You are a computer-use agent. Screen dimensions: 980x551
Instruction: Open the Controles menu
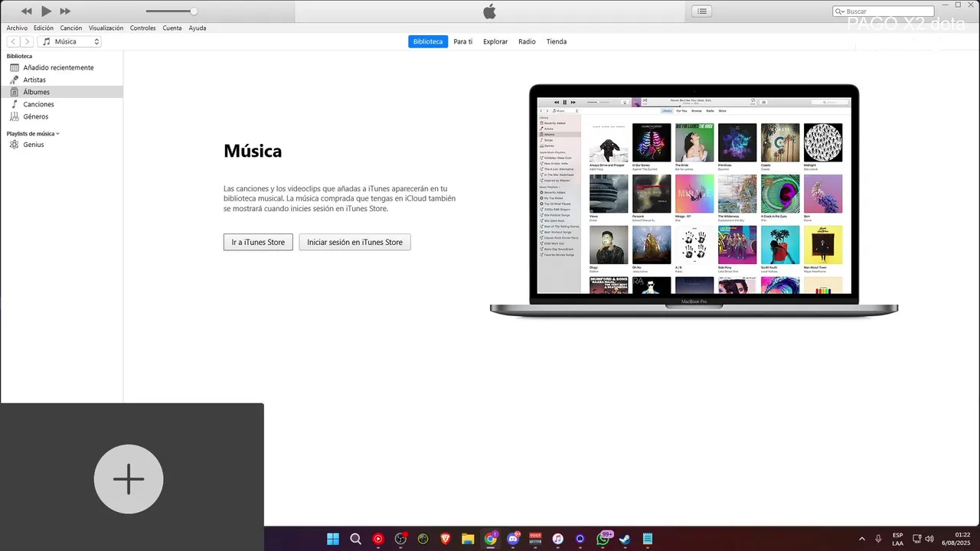coord(142,28)
